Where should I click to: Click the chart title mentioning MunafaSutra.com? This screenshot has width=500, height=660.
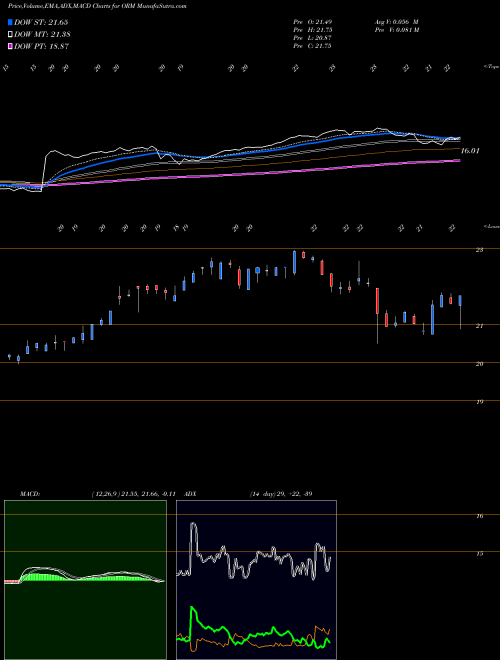coord(97,6)
